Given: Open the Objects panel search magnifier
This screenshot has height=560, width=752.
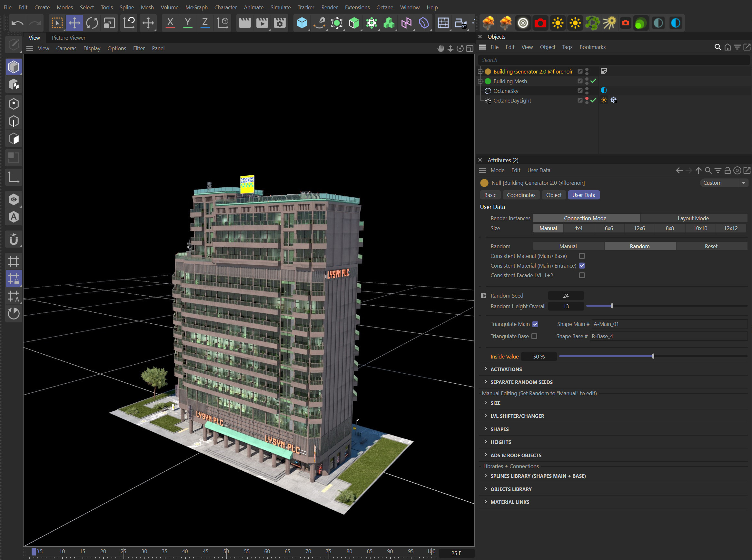Looking at the screenshot, I should click(x=718, y=47).
